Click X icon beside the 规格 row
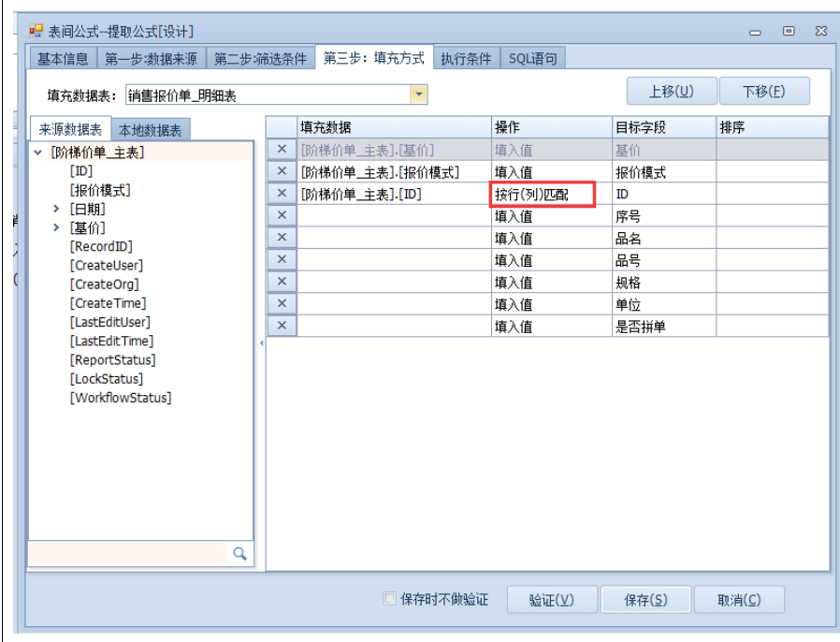840x642 pixels. [282, 282]
